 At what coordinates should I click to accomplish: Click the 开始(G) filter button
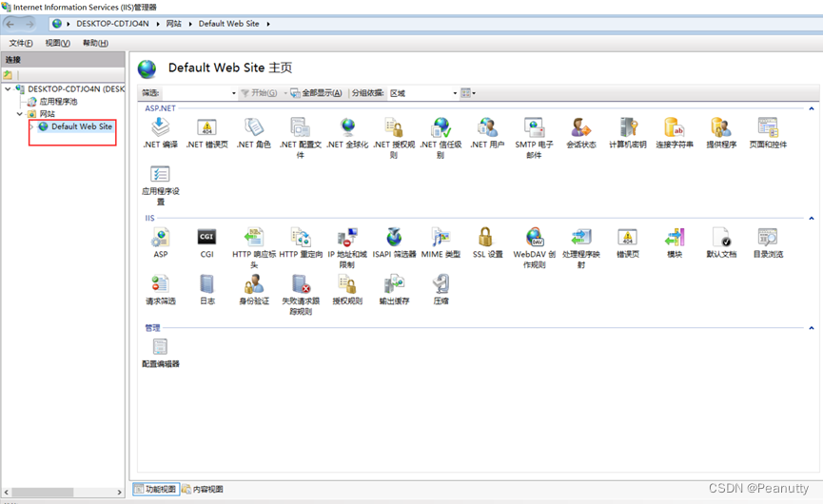point(259,93)
